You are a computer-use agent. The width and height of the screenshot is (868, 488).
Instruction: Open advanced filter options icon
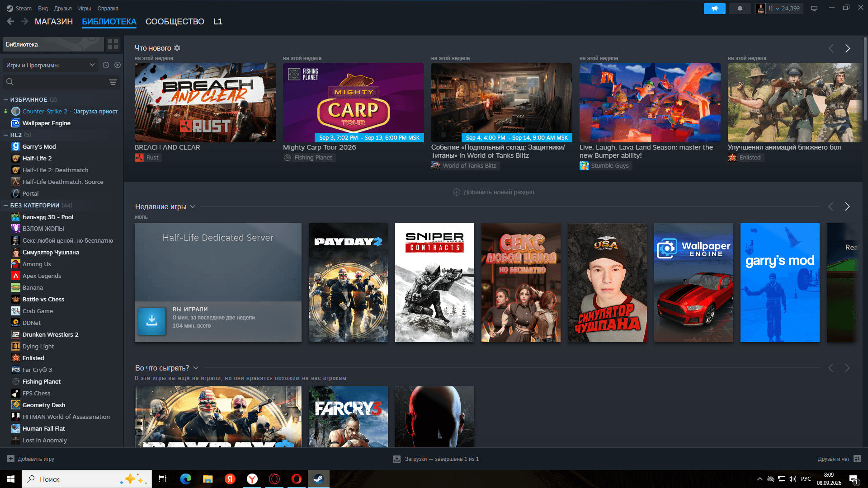click(113, 82)
